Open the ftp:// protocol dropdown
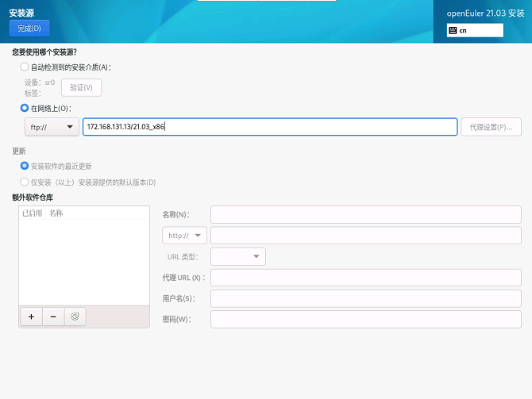Viewport: 532px width, 399px height. click(52, 127)
